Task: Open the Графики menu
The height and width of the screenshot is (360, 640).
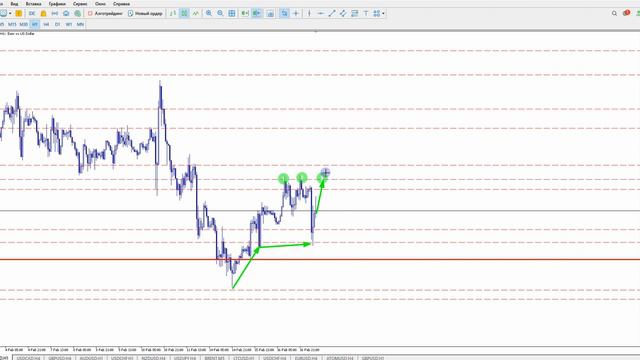Action: [57, 4]
